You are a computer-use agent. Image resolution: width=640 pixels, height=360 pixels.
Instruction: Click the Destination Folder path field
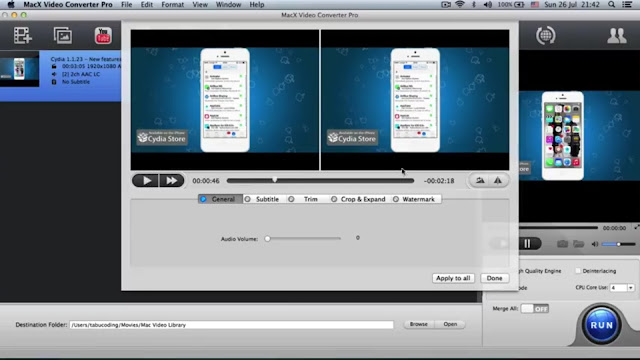click(x=231, y=325)
